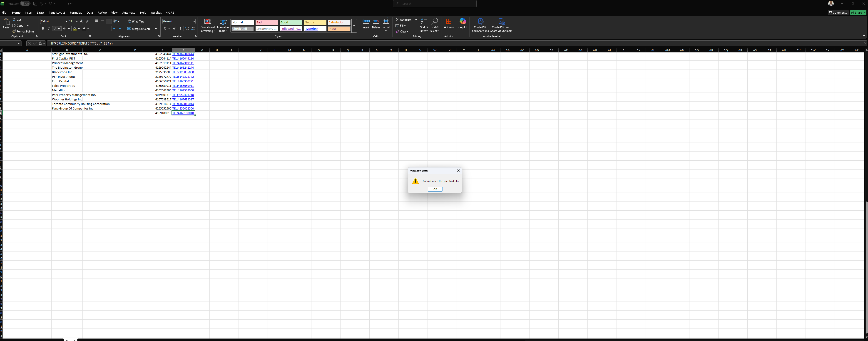Click the Paste clipboard icon
Viewport: 868px width, 341px height.
tap(6, 22)
